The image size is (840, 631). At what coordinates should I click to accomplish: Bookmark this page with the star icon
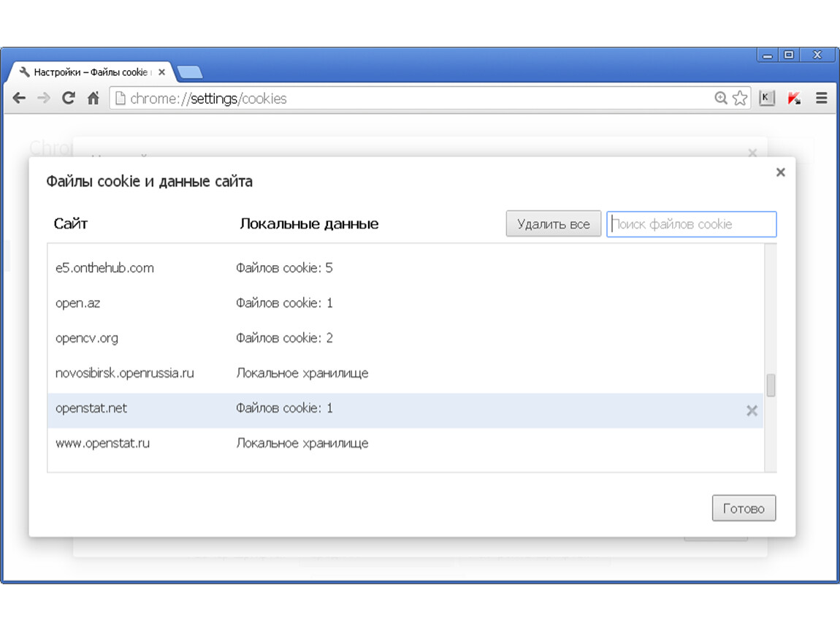tap(740, 98)
